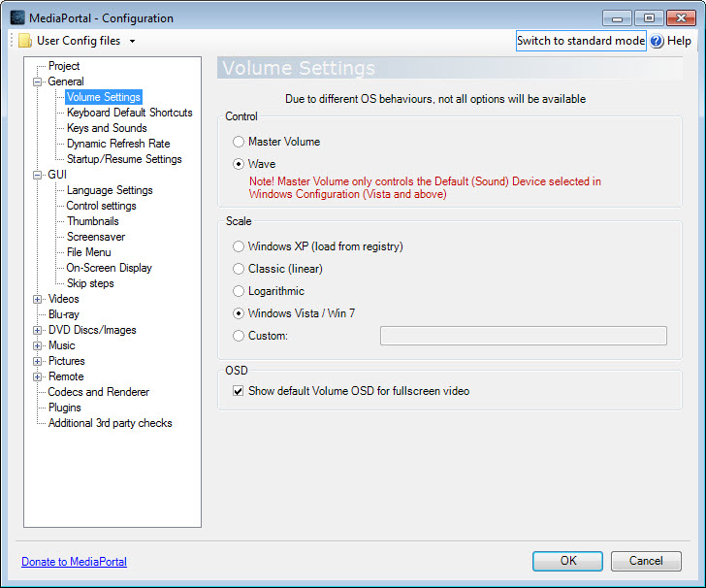Open Additional 3rd party checks

coord(111,423)
